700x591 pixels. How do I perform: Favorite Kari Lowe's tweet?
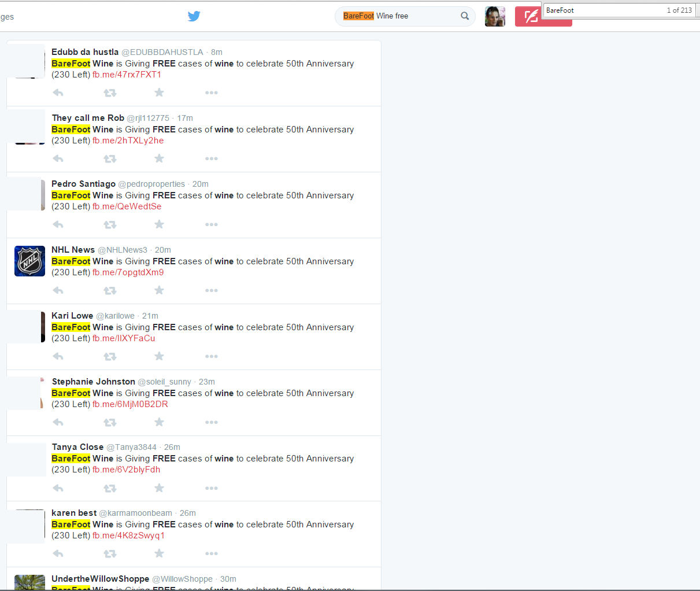159,356
